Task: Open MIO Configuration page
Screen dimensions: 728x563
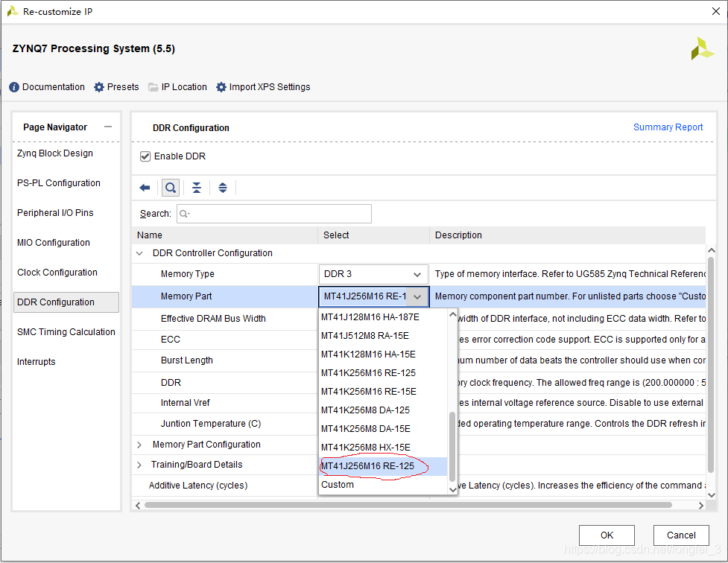Action: 54,242
